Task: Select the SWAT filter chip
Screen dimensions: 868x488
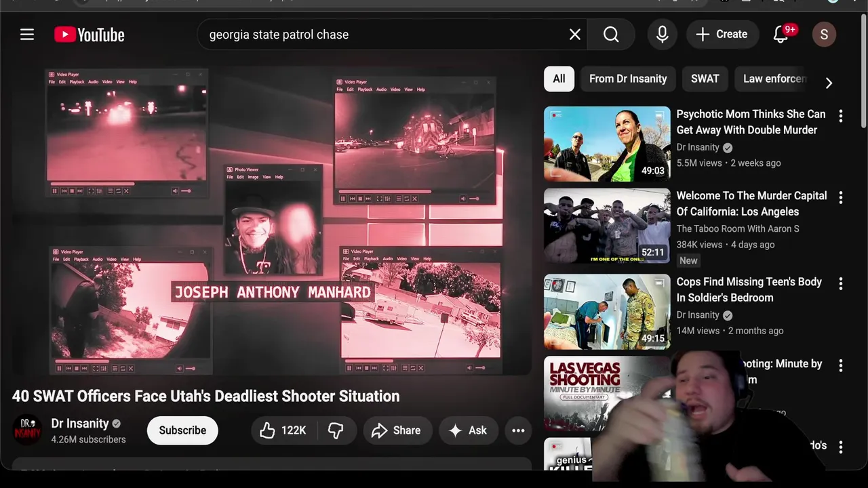Action: point(705,79)
